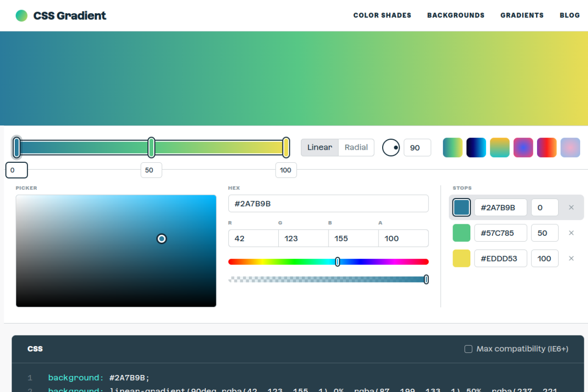Edit the first stop's position field
Viewport: 588px width, 392px height.
click(x=545, y=207)
